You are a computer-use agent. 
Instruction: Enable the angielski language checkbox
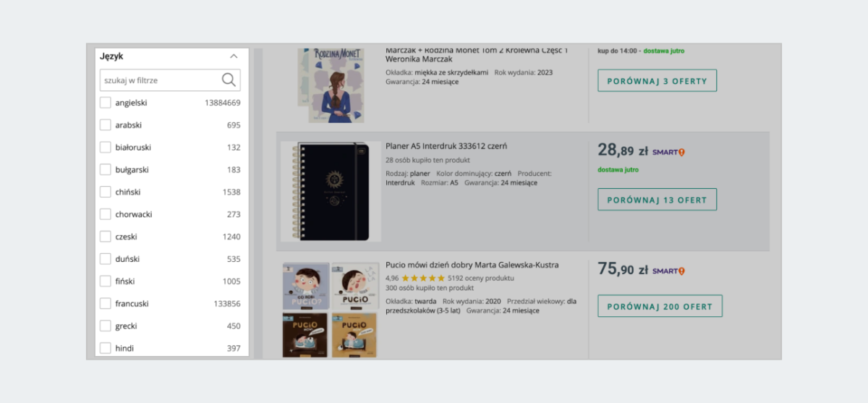106,103
